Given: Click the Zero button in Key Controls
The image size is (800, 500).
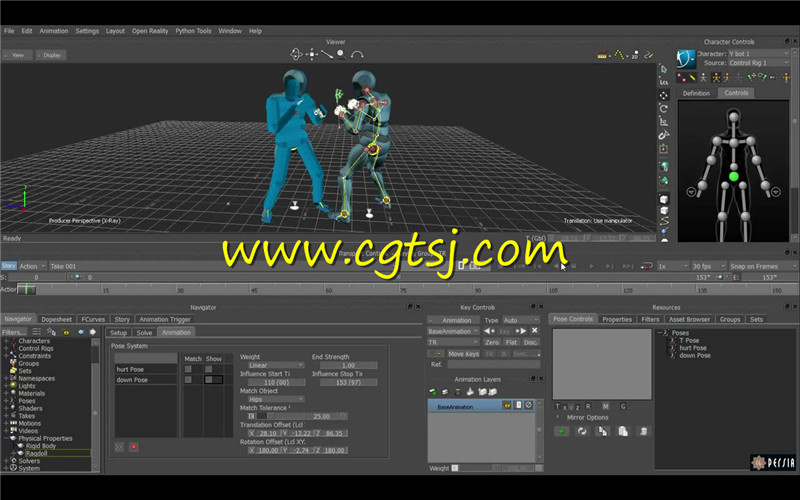Looking at the screenshot, I should pyautogui.click(x=492, y=342).
